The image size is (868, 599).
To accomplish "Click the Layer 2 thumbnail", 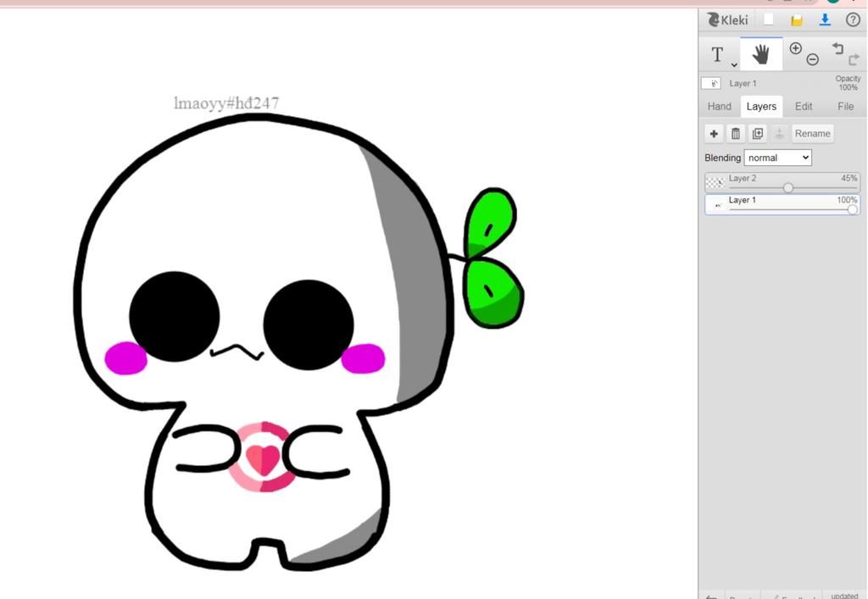I will pos(715,182).
